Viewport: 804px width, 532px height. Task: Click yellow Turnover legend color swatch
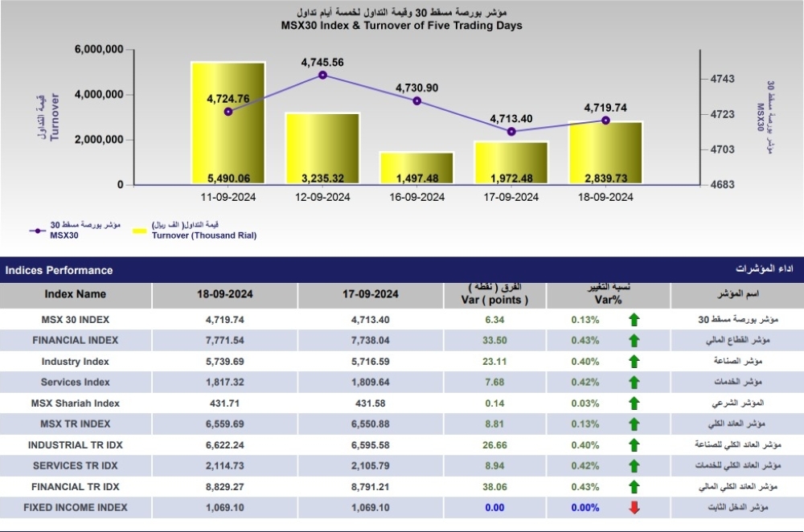[139, 231]
